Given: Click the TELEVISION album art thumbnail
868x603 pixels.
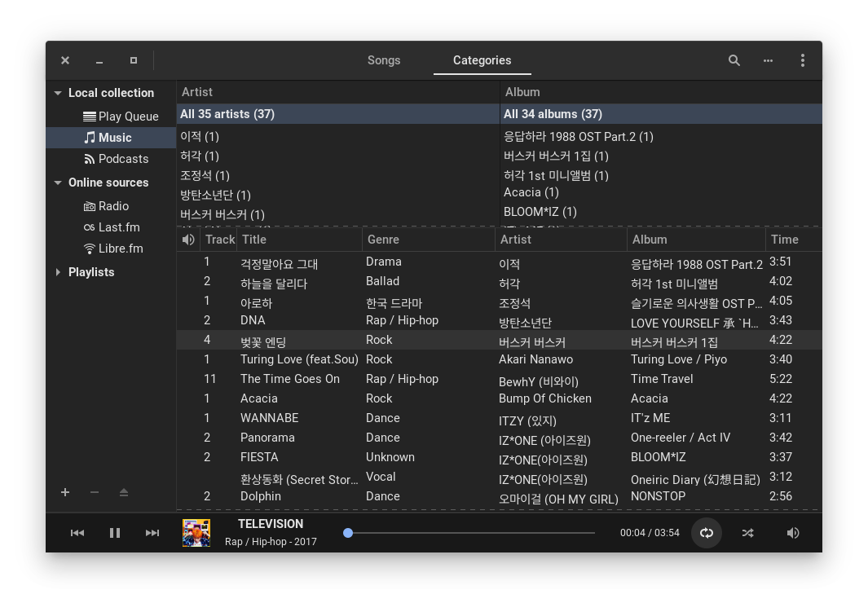Looking at the screenshot, I should click(x=196, y=533).
